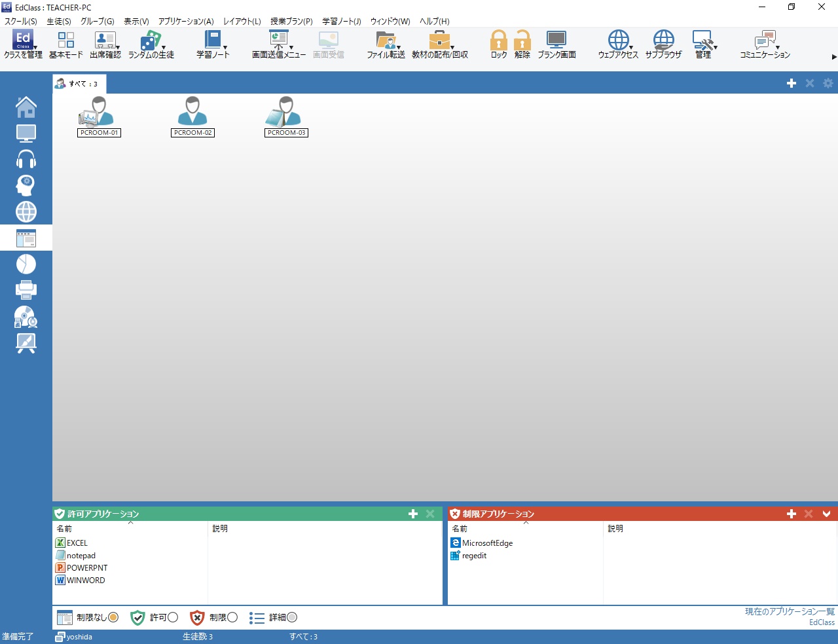838x644 pixels.
Task: Select the headphones audio icon in sidebar
Action: pos(26,159)
